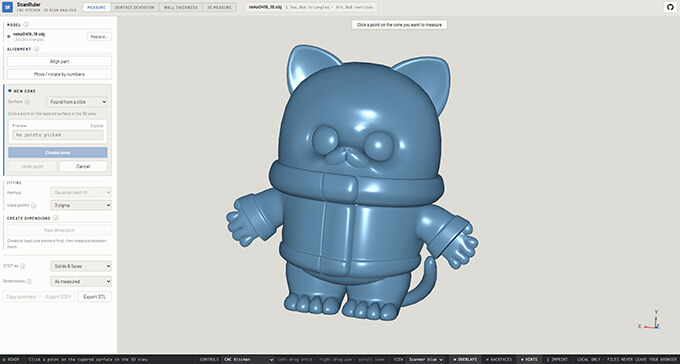Click the Copy summary button
680x364 pixels.
click(21, 297)
